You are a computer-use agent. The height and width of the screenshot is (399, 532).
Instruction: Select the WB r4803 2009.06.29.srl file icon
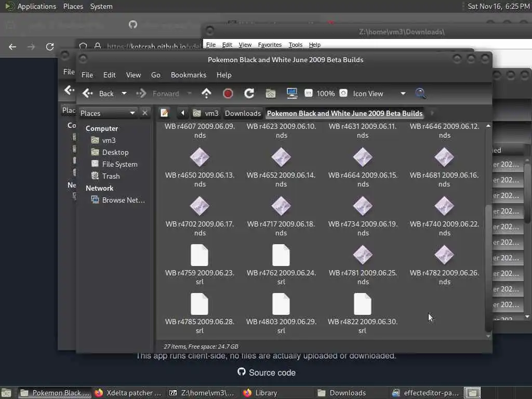281,304
